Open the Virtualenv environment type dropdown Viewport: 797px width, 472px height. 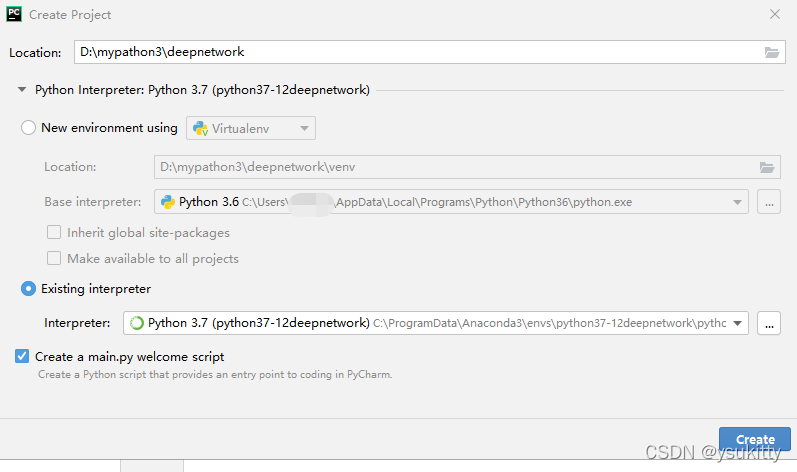click(x=251, y=128)
